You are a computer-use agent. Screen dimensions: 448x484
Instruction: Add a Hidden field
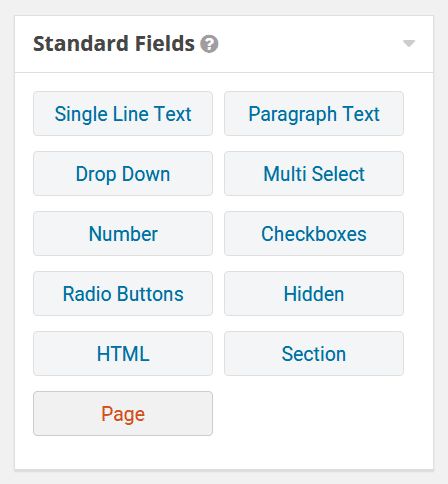coord(314,294)
